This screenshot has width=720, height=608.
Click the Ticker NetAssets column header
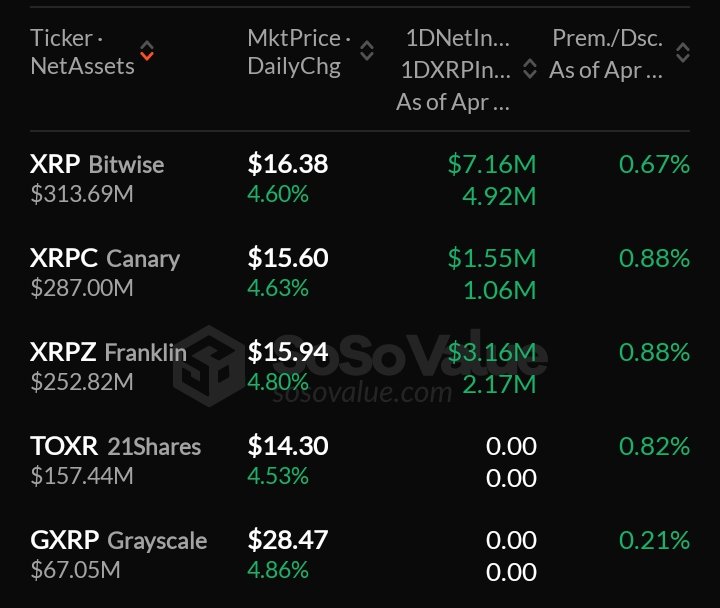82,52
